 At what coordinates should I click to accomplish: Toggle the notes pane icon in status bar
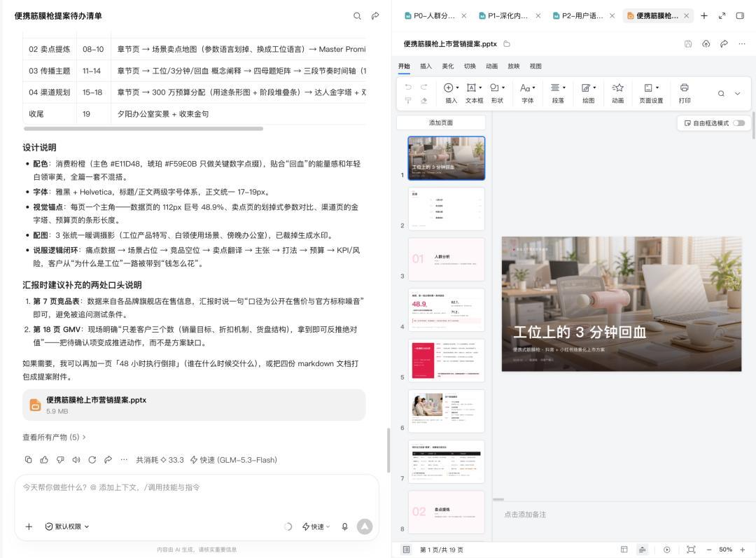642,550
